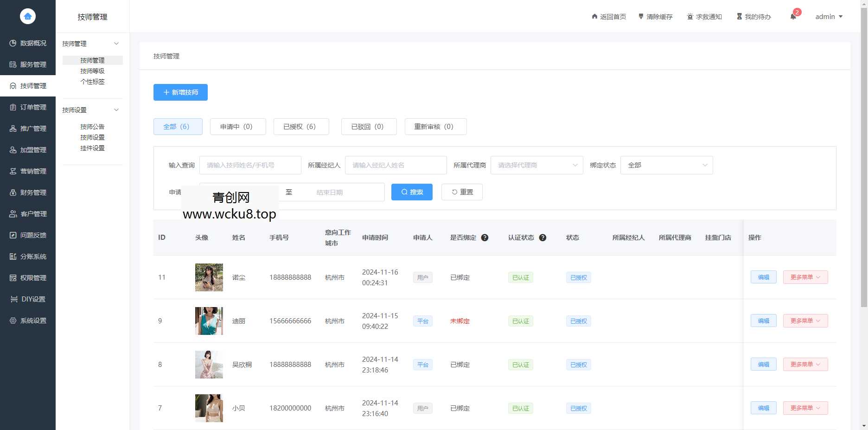The image size is (868, 430).
Task: Open the 绑定状态 全部 dropdown
Action: coord(666,165)
